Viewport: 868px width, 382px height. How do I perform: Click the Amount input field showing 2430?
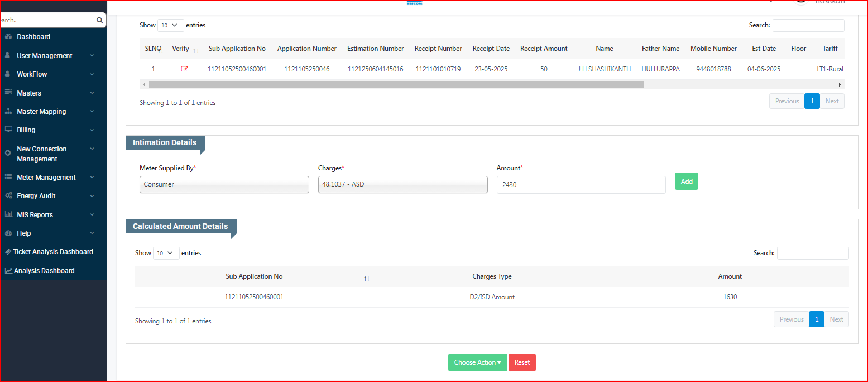click(x=581, y=185)
